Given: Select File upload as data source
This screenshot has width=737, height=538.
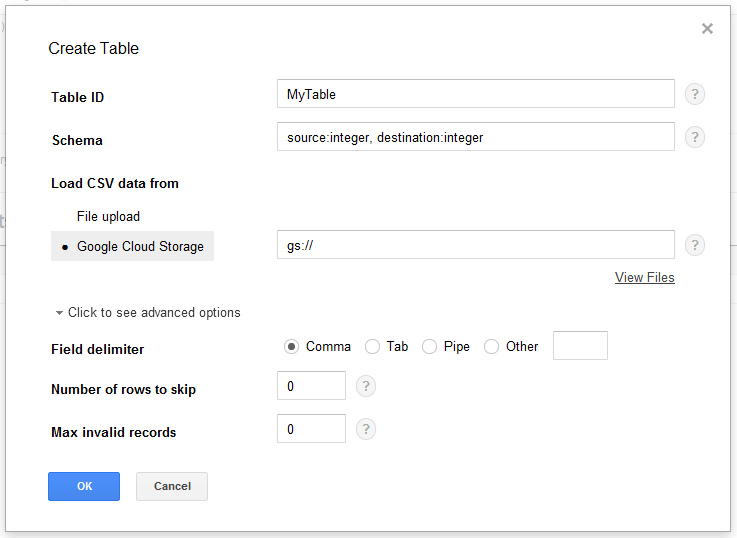Looking at the screenshot, I should point(108,216).
